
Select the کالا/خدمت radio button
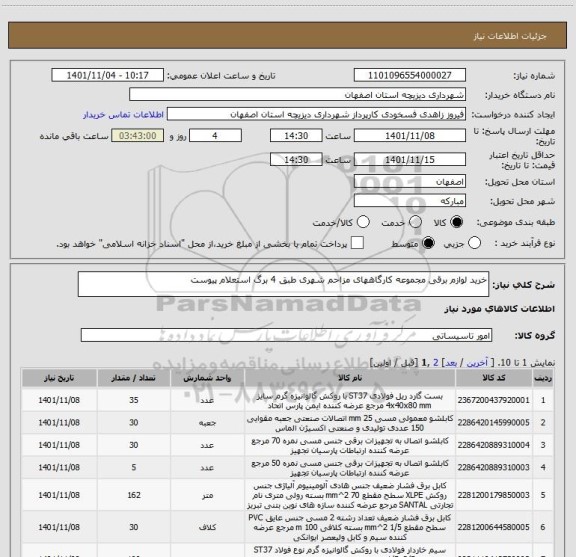click(x=363, y=222)
